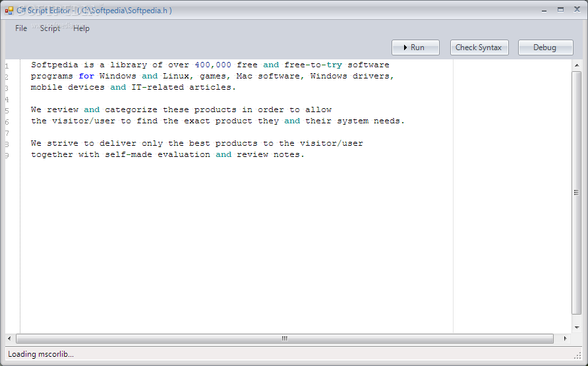Click the word 'Linux,' on line 2
This screenshot has width=588, height=366.
click(179, 76)
